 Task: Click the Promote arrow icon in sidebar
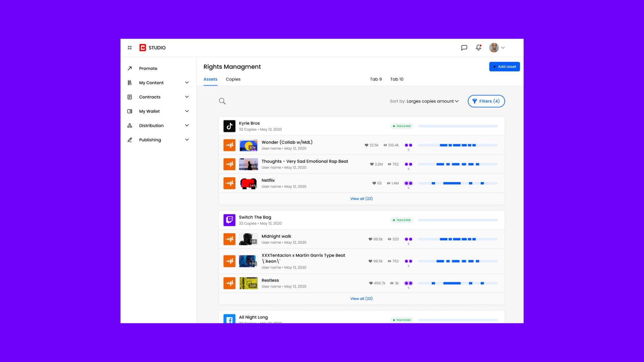130,68
